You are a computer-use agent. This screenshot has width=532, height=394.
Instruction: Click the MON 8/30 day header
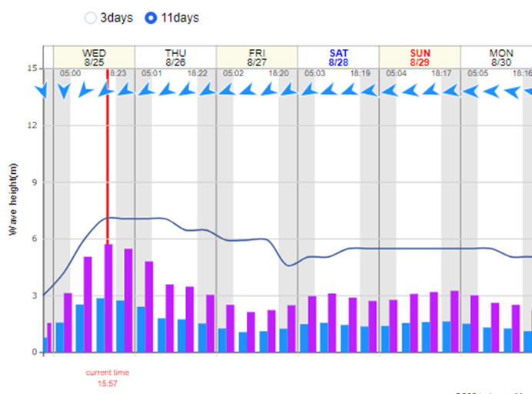tap(500, 57)
